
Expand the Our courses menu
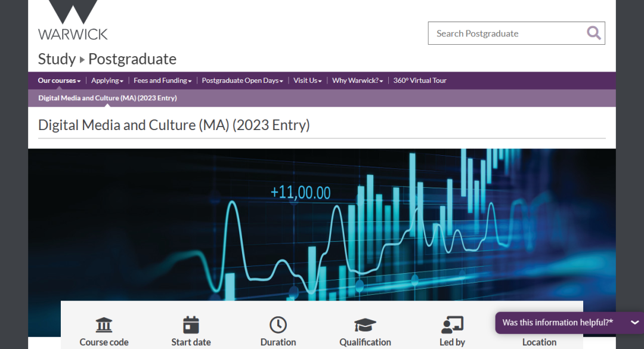59,81
